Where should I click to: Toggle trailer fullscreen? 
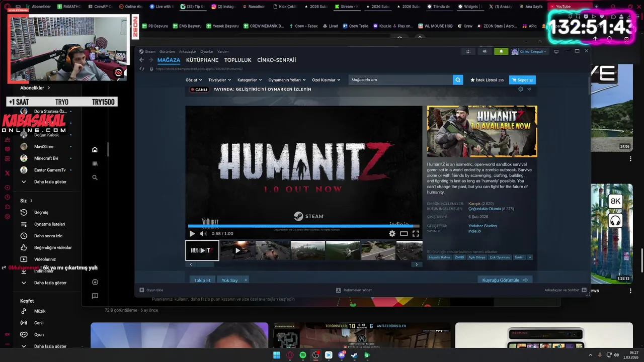coord(416,233)
